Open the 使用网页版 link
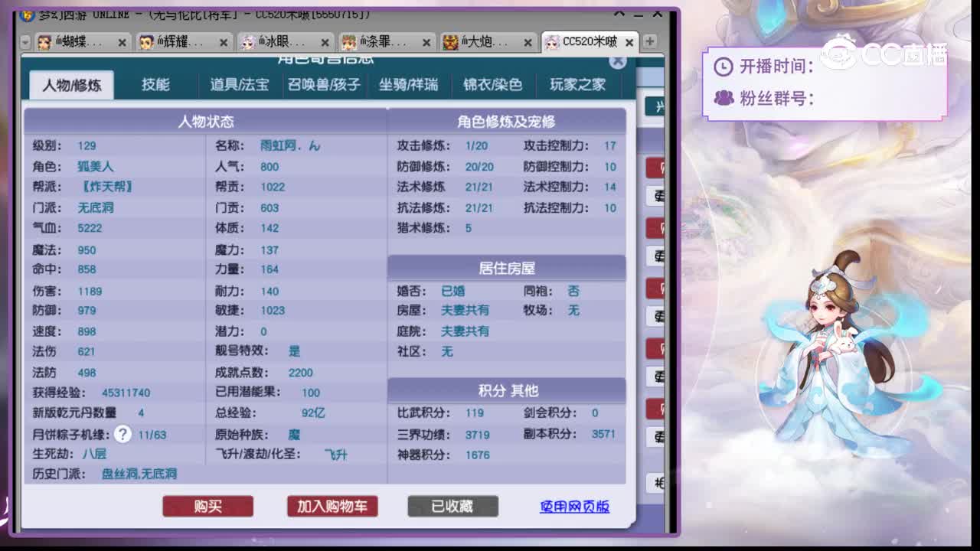 [x=574, y=507]
